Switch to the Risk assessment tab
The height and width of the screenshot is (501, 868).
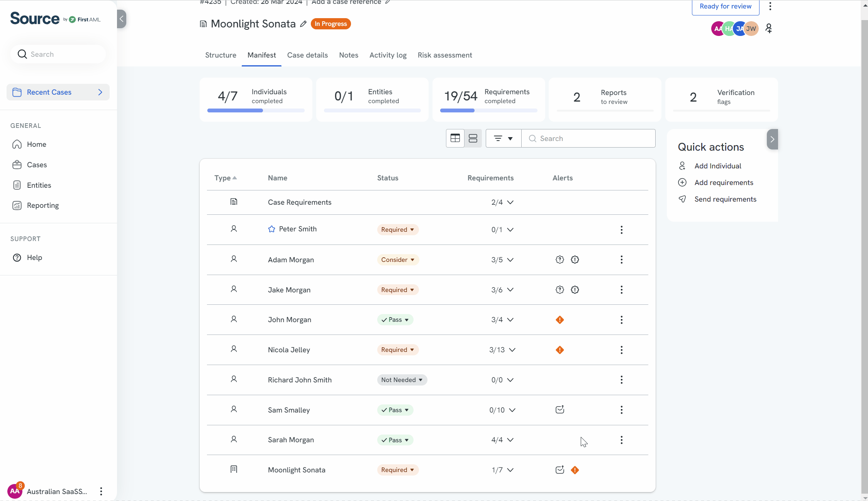(x=445, y=55)
